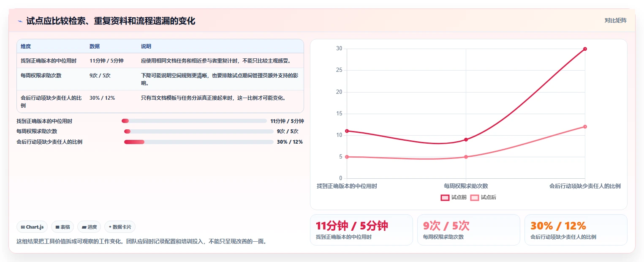This screenshot has height=262, width=644.
Task: Click progress bar for 找到正确版本的中位用时
Action: click(x=194, y=121)
